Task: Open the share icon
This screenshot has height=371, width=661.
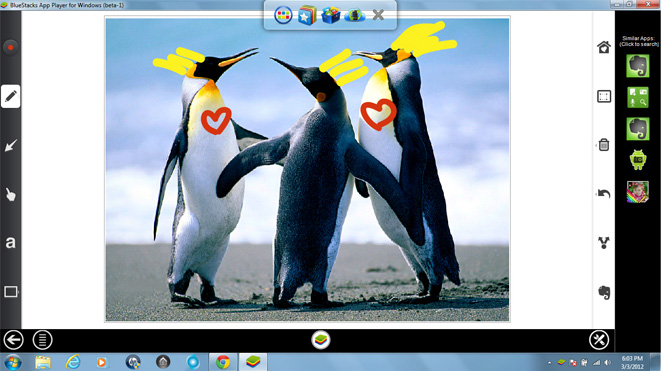Action: [x=604, y=242]
